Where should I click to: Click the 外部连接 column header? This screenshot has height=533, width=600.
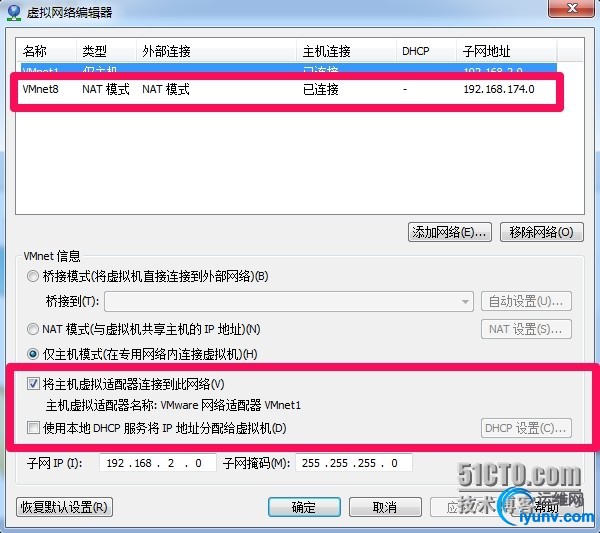point(216,51)
